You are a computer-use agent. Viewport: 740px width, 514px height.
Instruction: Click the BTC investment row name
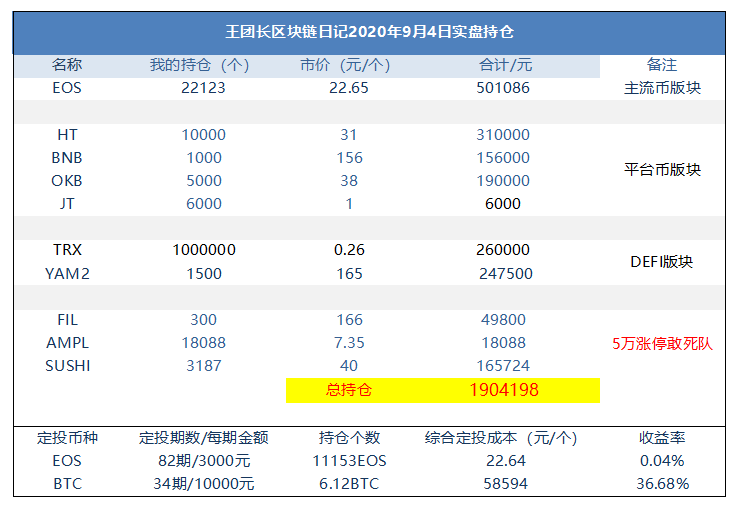click(x=67, y=484)
